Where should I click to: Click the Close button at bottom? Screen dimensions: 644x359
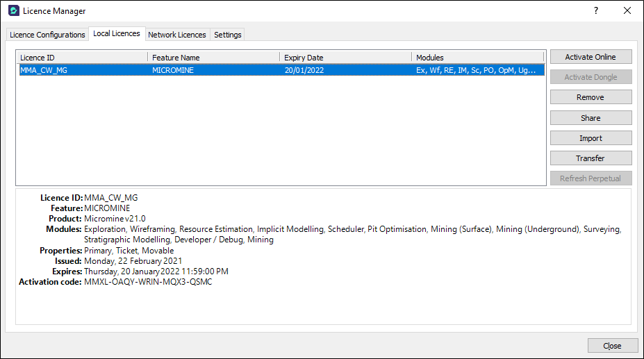(612, 346)
